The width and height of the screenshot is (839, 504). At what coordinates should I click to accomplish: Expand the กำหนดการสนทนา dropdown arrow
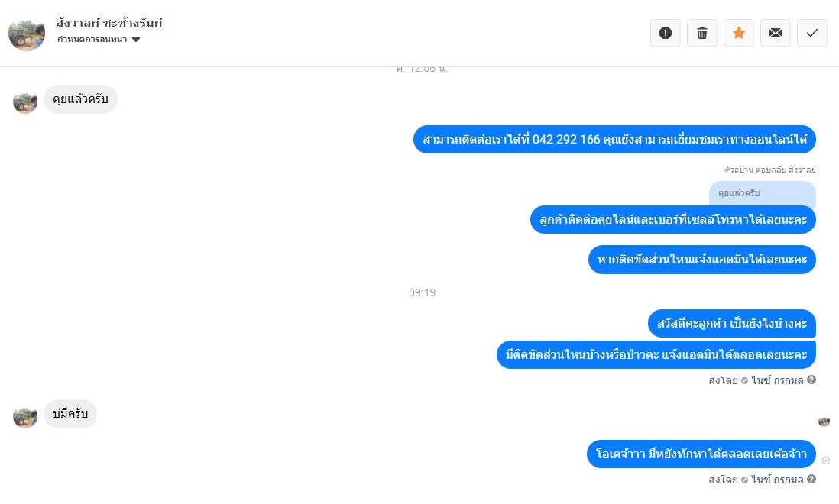[136, 40]
